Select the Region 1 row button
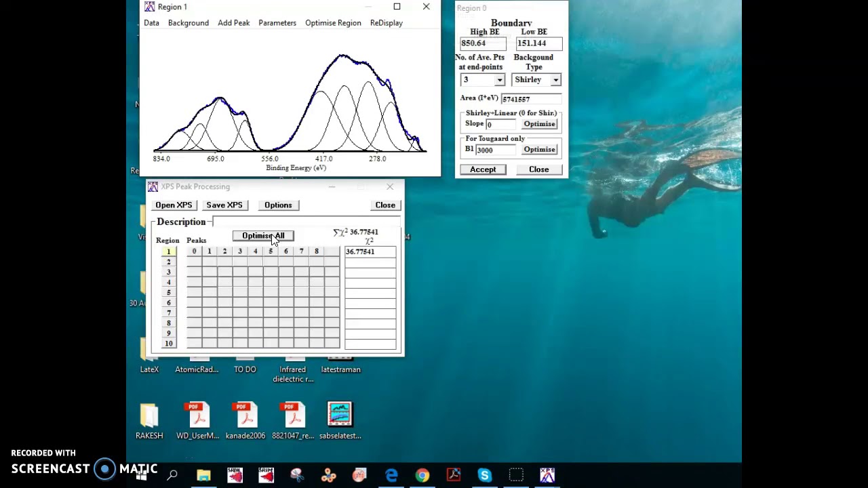 pos(169,251)
